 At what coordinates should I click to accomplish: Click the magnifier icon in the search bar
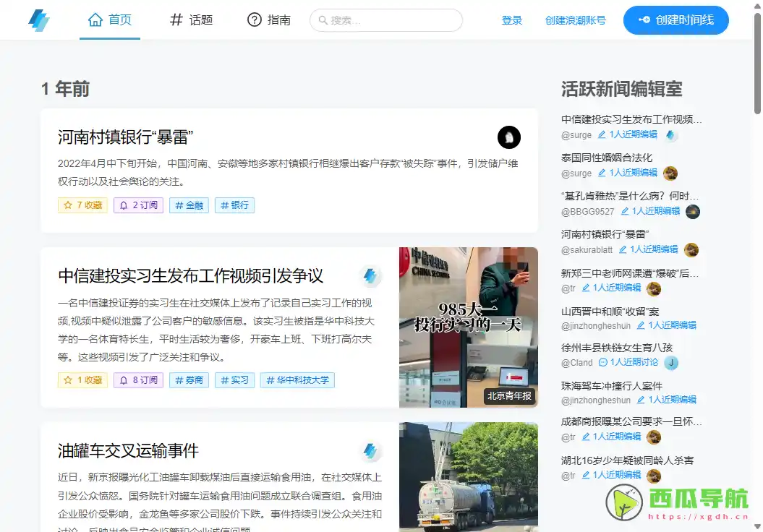323,20
